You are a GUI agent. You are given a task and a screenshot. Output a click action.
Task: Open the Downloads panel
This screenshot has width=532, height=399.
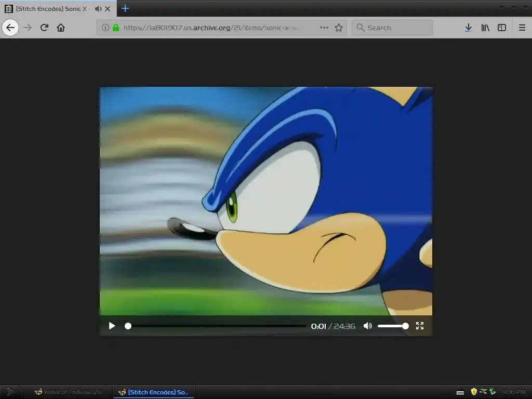468,28
